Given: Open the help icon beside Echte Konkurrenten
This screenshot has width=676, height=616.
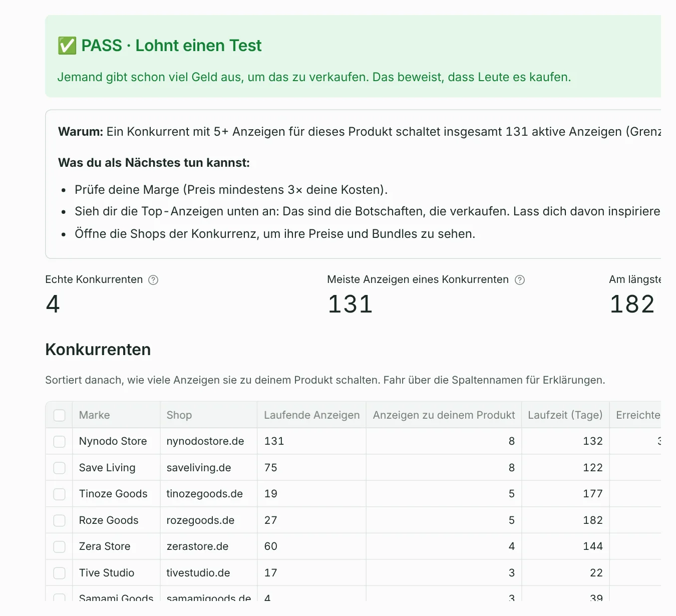Looking at the screenshot, I should point(154,280).
